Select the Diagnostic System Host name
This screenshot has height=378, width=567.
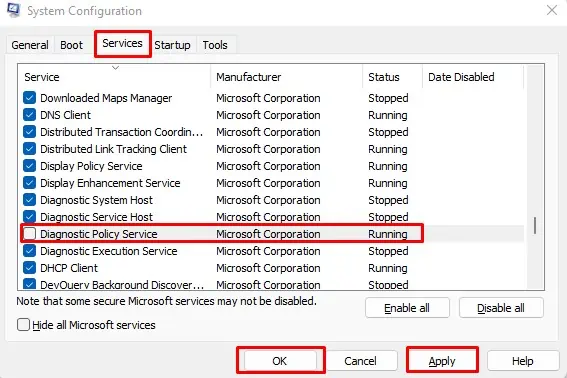pyautogui.click(x=97, y=200)
